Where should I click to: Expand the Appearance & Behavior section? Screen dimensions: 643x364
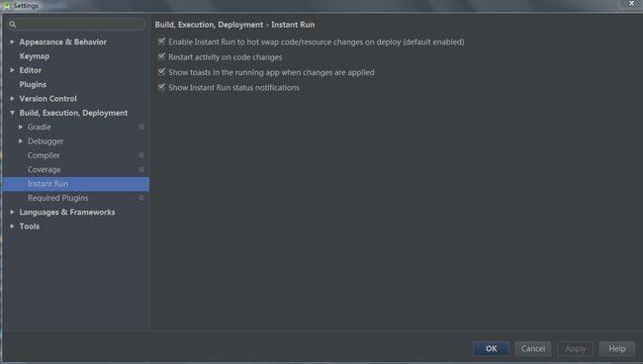pos(12,42)
